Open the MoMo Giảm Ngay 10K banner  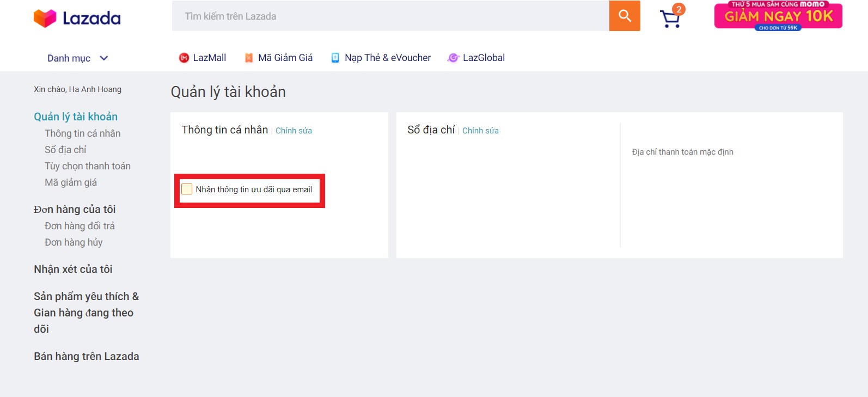pyautogui.click(x=778, y=16)
